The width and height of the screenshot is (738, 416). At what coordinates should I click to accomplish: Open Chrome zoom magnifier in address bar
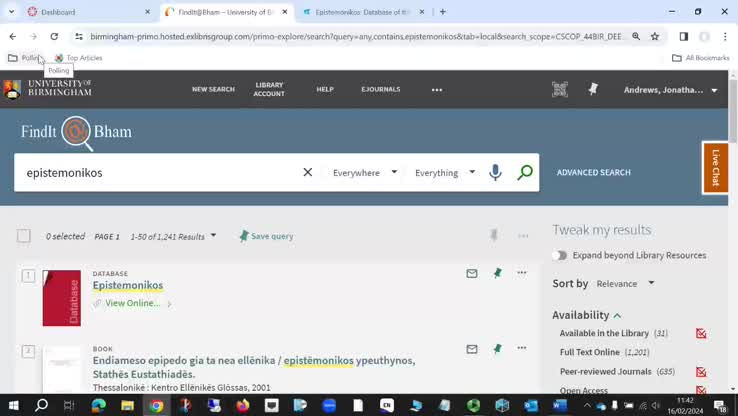[636, 36]
